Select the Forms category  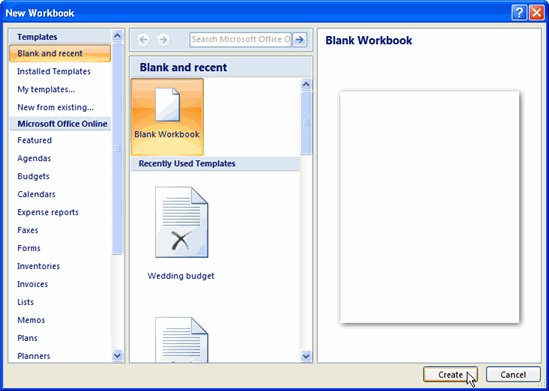(x=29, y=248)
